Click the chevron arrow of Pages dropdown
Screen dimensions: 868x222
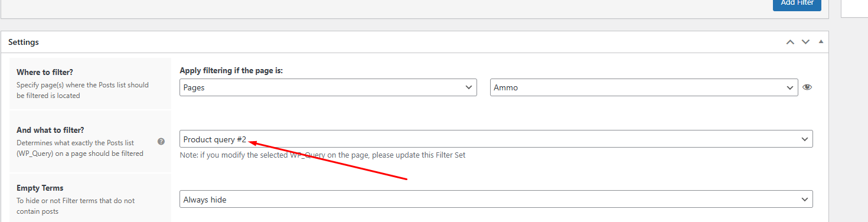(x=469, y=87)
